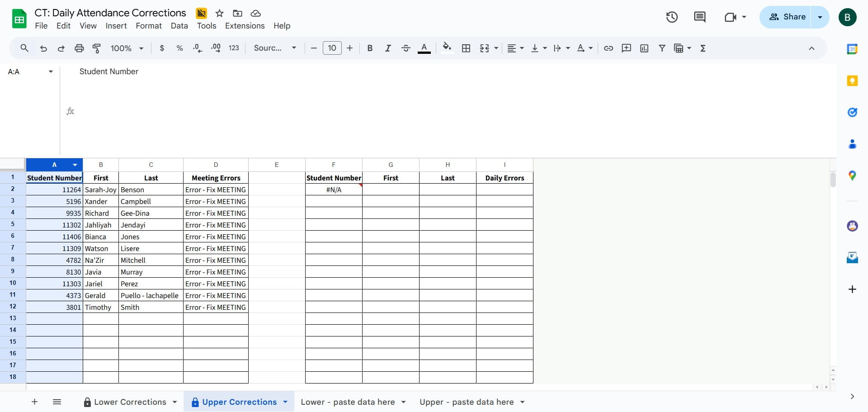Open the Google account avatar B
Viewport: 868px width, 412px height.
[847, 17]
